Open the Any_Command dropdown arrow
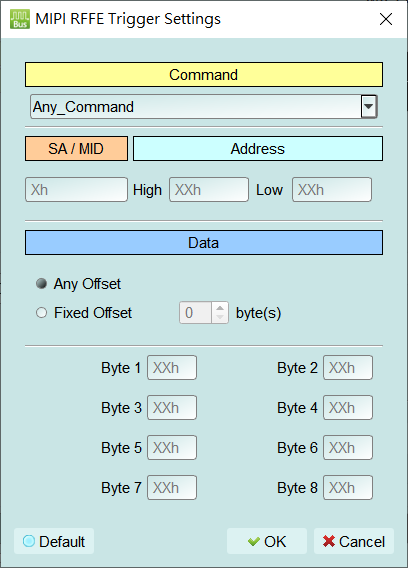 pyautogui.click(x=369, y=106)
